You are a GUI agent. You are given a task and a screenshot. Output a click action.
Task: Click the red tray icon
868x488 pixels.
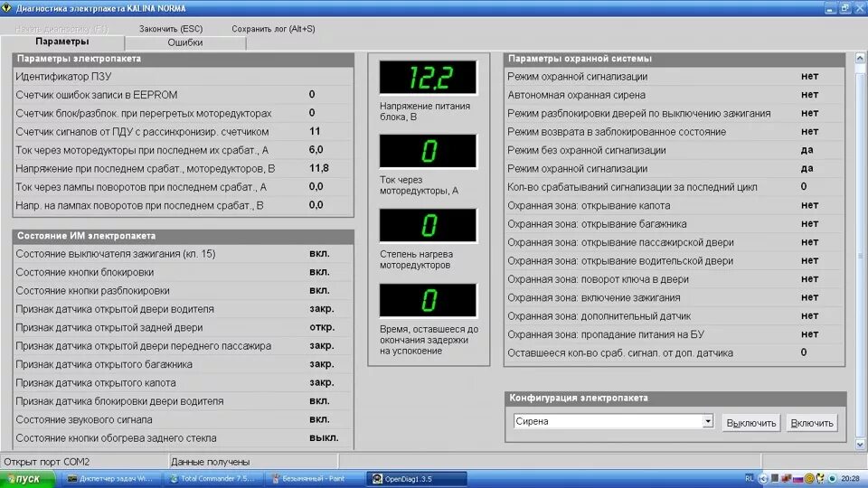[x=786, y=478]
